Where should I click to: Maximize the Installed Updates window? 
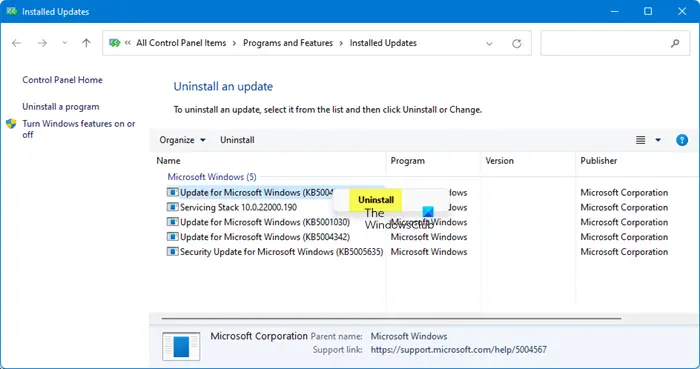click(648, 11)
